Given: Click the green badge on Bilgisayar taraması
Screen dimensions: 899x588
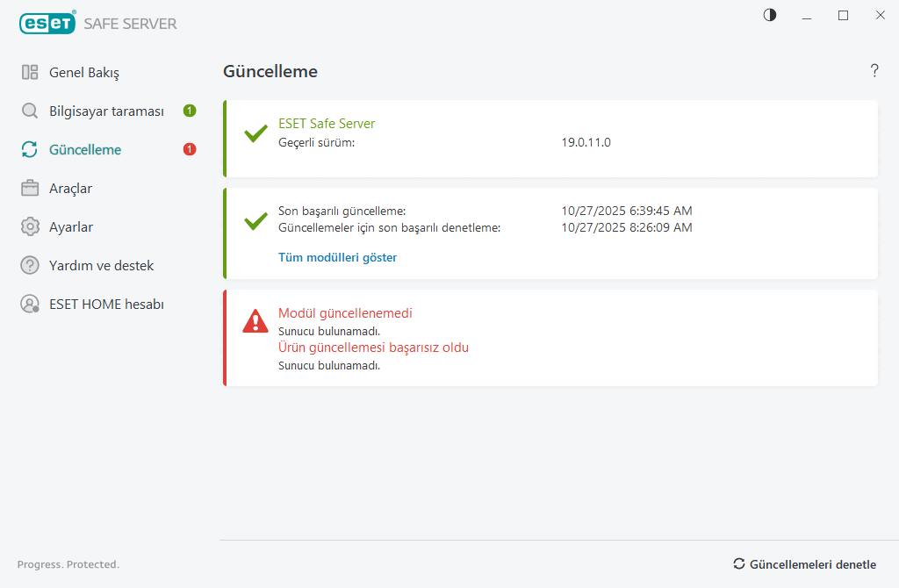Looking at the screenshot, I should pyautogui.click(x=190, y=111).
